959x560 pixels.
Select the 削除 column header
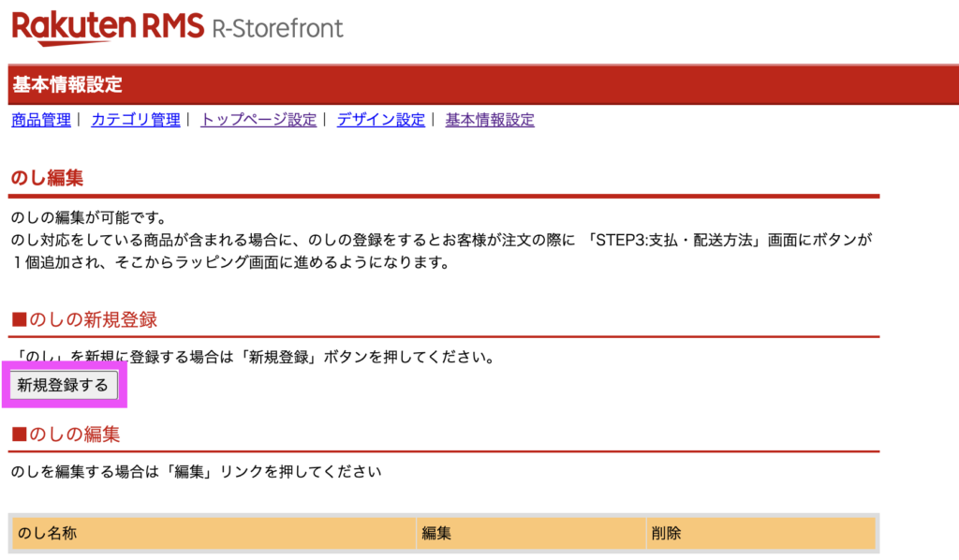tap(760, 533)
